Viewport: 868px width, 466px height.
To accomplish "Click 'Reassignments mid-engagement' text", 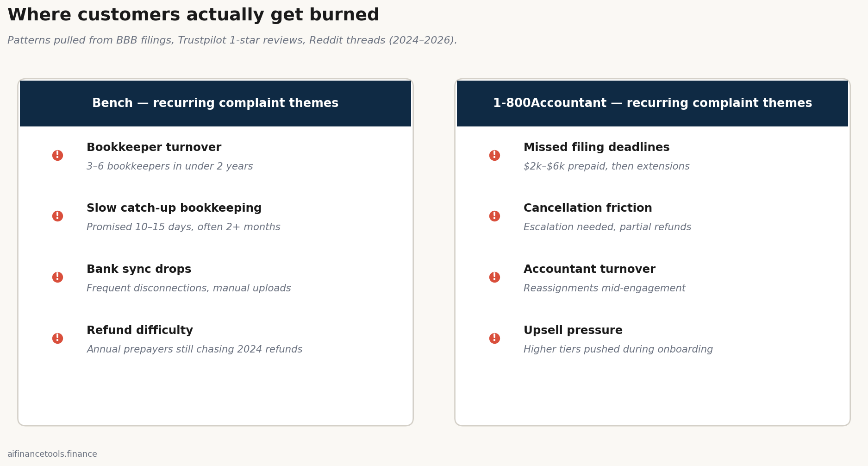I will (605, 289).
